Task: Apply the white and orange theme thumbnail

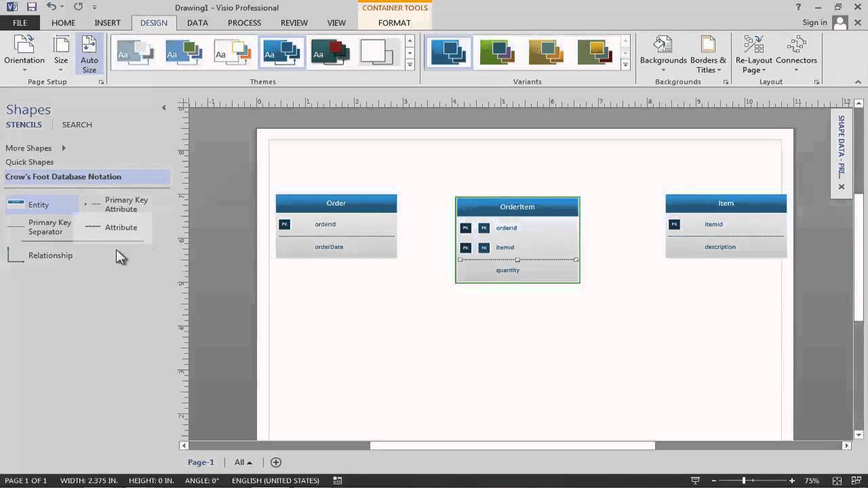Action: 233,52
